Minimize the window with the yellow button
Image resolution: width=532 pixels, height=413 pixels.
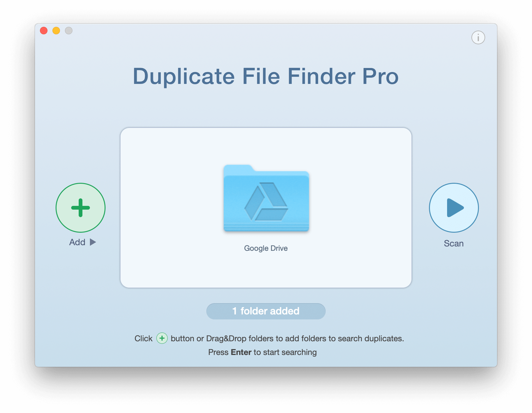[x=56, y=31]
